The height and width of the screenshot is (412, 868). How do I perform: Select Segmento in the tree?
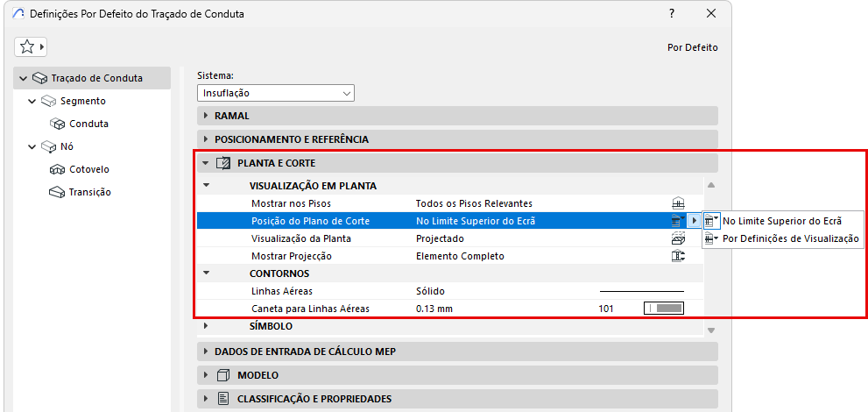point(82,102)
